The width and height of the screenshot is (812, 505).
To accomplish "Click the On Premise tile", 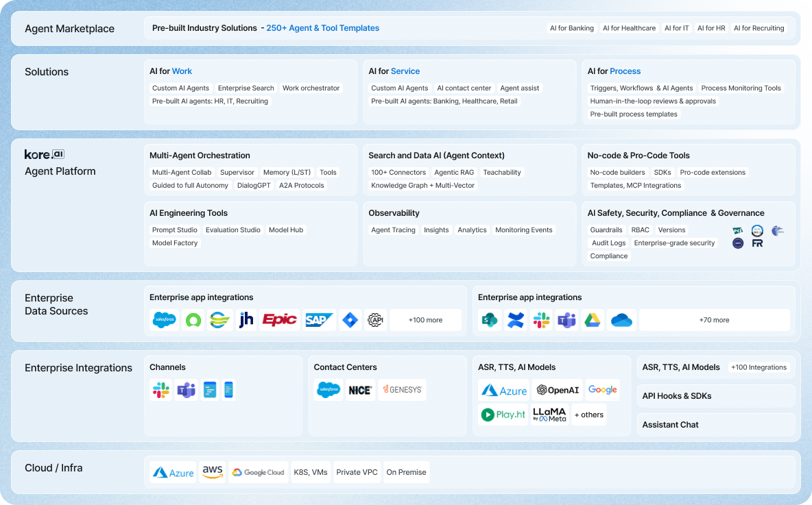I will pyautogui.click(x=406, y=472).
